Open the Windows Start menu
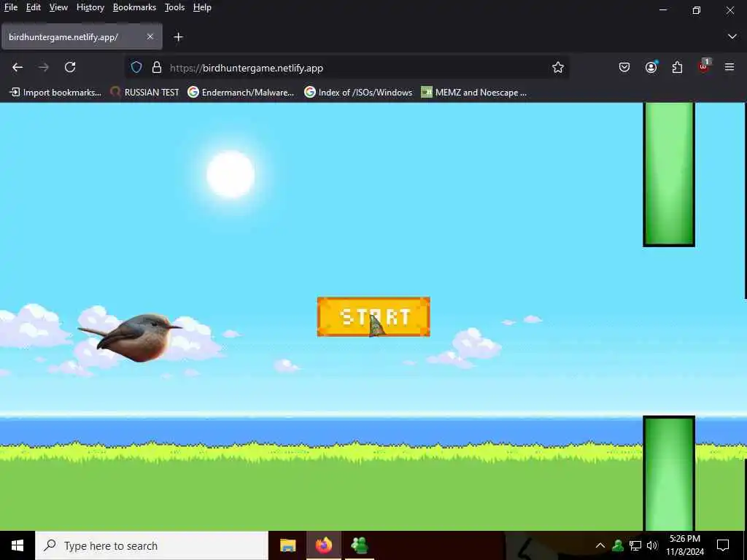The image size is (747, 560). tap(18, 545)
